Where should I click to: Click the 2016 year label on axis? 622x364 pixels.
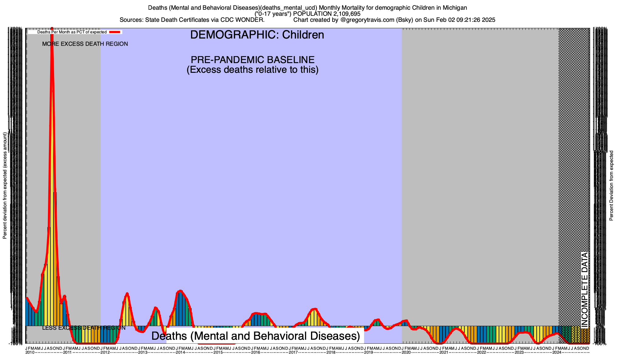pyautogui.click(x=256, y=352)
